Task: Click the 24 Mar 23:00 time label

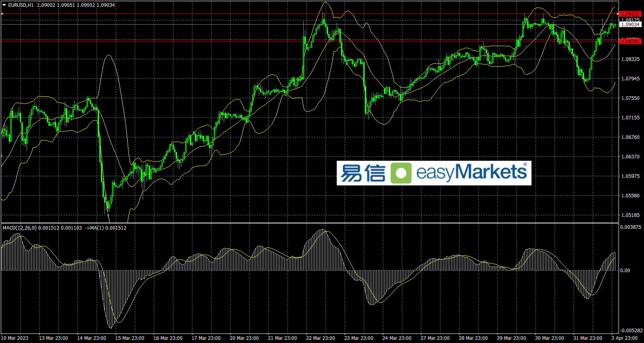Action: pos(397,338)
